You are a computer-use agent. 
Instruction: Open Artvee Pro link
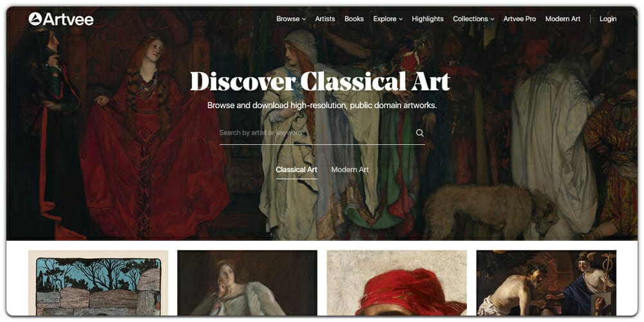point(520,19)
